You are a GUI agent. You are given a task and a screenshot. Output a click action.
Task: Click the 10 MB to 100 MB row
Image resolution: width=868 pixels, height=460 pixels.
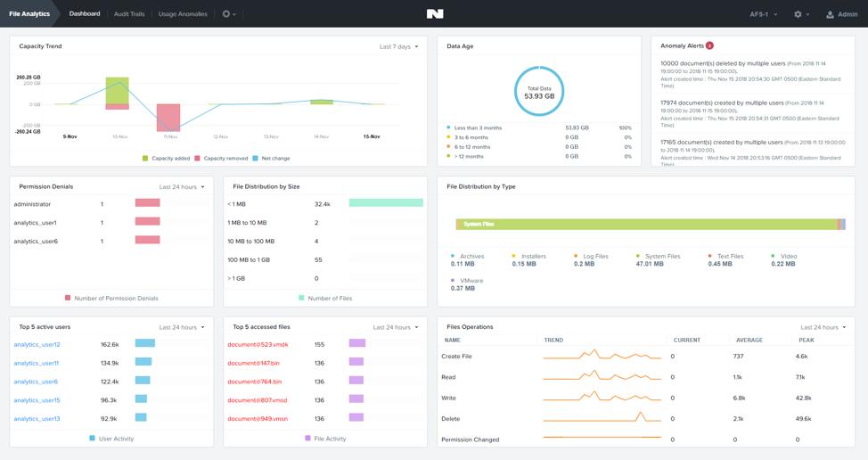pyautogui.click(x=325, y=242)
